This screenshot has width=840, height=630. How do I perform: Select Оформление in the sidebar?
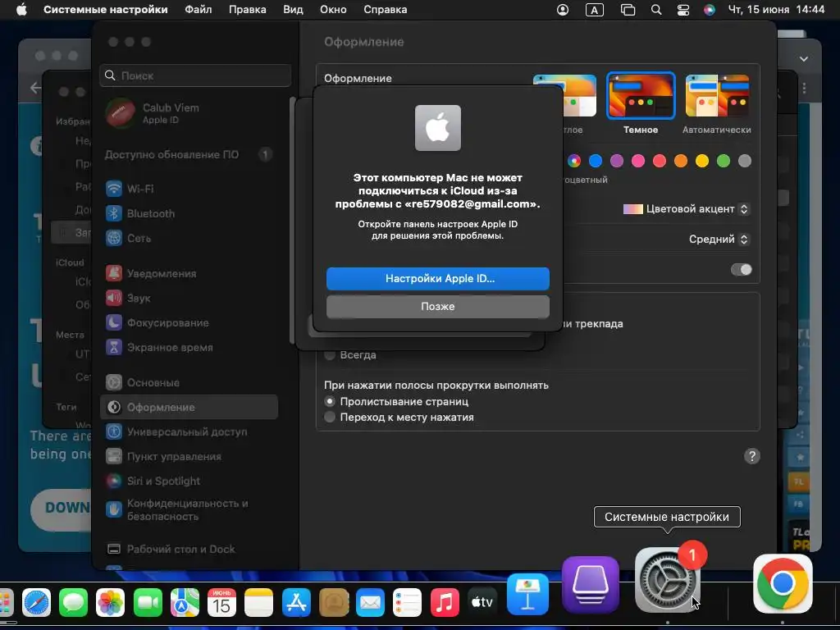tap(189, 407)
